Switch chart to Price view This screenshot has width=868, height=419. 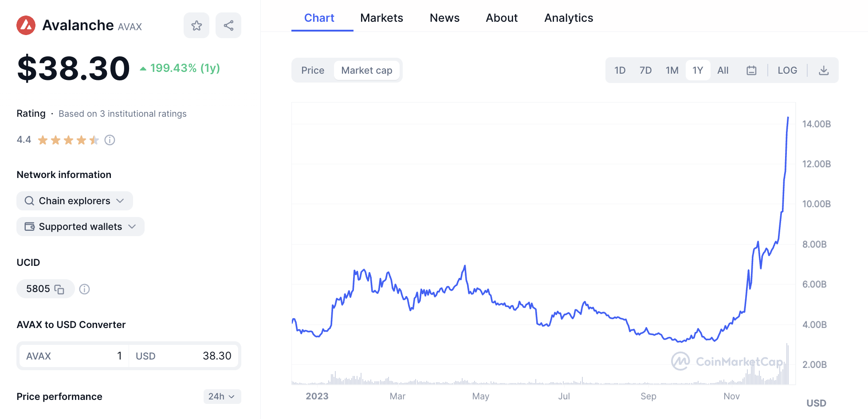click(313, 70)
